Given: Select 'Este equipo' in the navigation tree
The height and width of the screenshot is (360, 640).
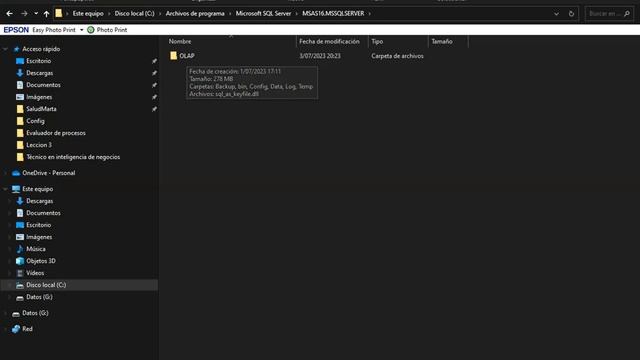Looking at the screenshot, I should click(x=38, y=189).
